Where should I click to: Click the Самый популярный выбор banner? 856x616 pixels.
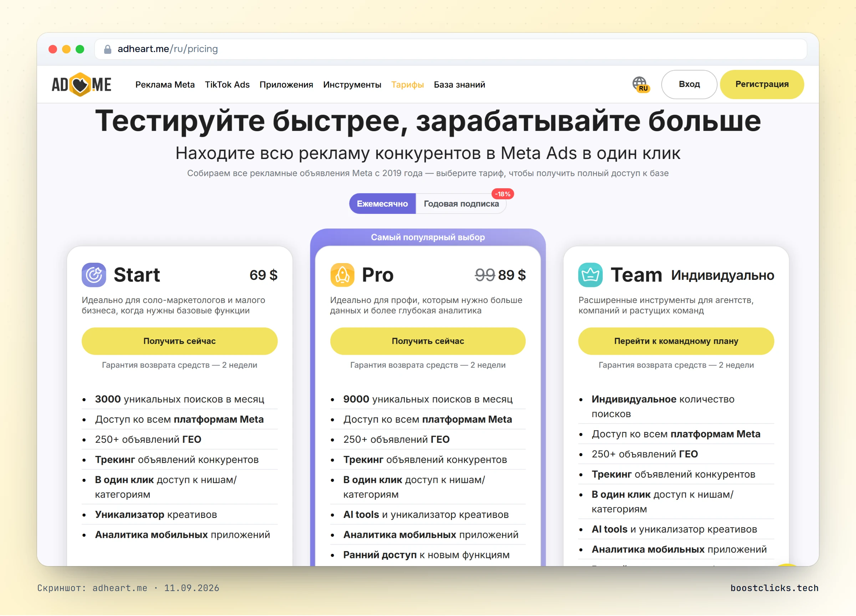(x=428, y=237)
